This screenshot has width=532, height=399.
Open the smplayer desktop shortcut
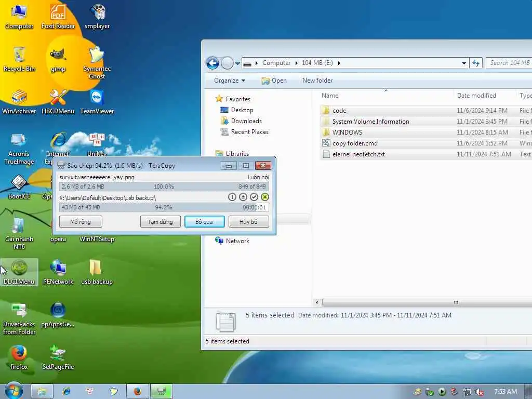97,16
